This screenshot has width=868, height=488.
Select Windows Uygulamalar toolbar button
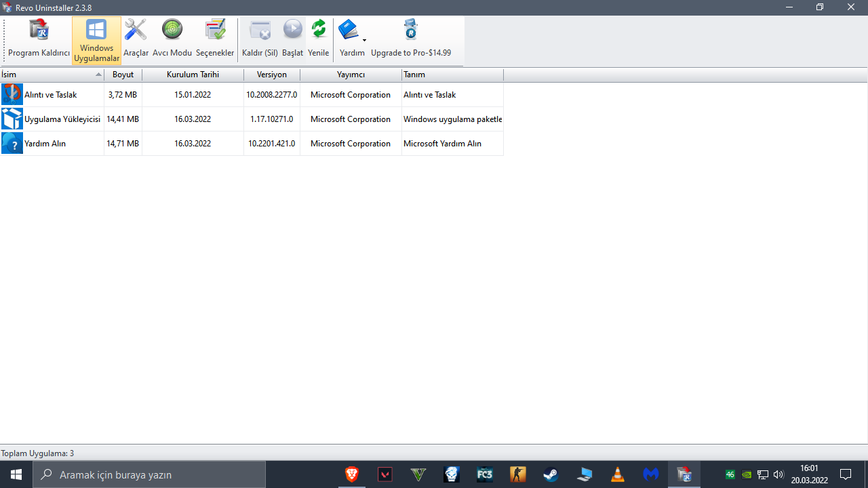(96, 41)
